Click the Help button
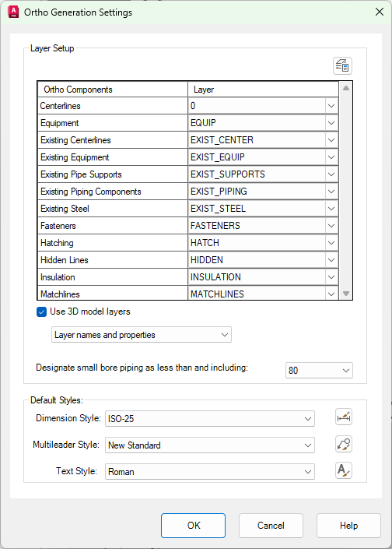 point(348,526)
